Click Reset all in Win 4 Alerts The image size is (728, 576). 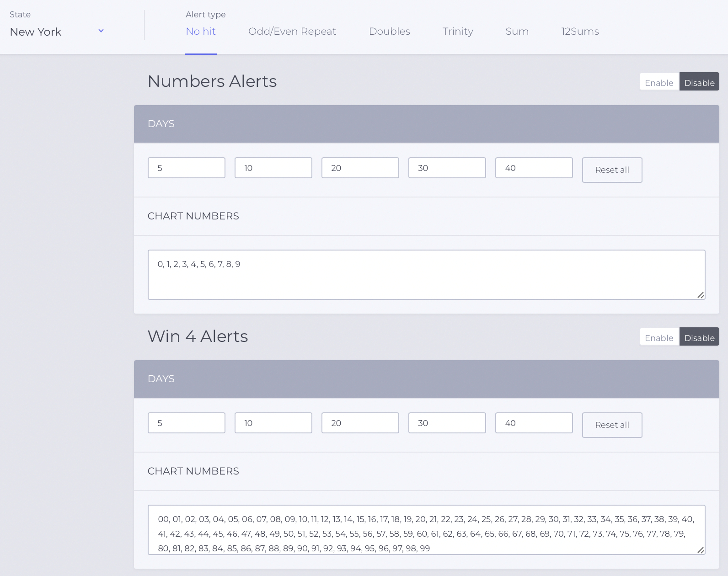click(612, 425)
